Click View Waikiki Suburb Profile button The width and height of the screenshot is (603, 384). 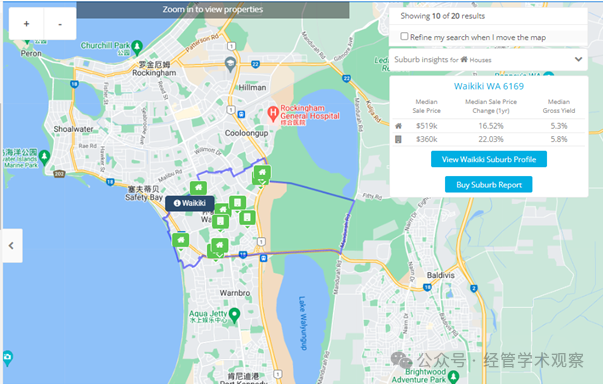[489, 159]
